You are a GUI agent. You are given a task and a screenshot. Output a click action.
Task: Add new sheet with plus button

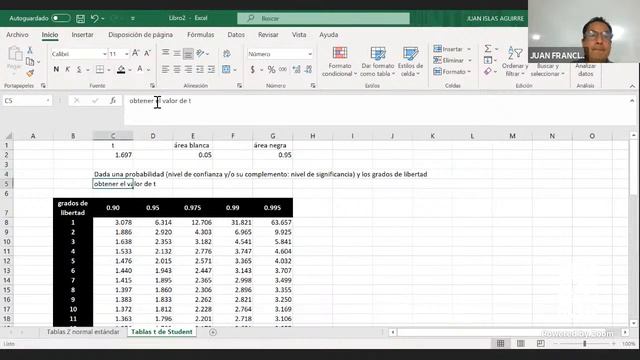pos(213,332)
